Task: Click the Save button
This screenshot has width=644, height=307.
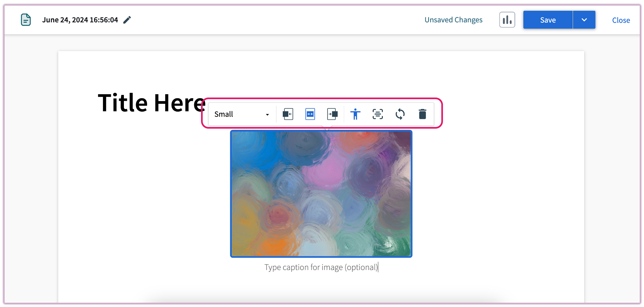Action: (548, 20)
